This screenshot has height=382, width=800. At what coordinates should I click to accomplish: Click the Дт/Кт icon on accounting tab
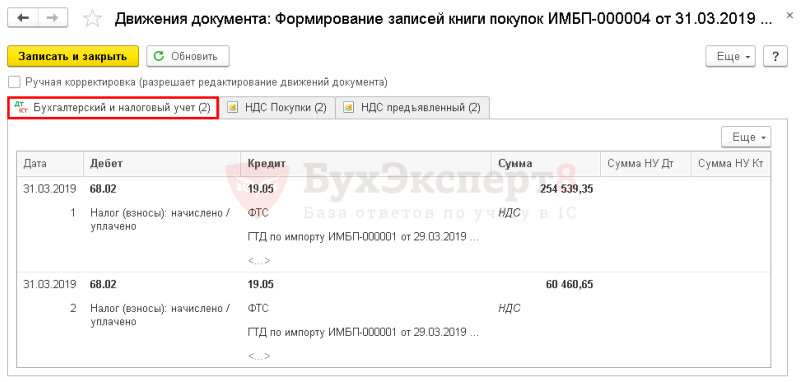tap(20, 108)
